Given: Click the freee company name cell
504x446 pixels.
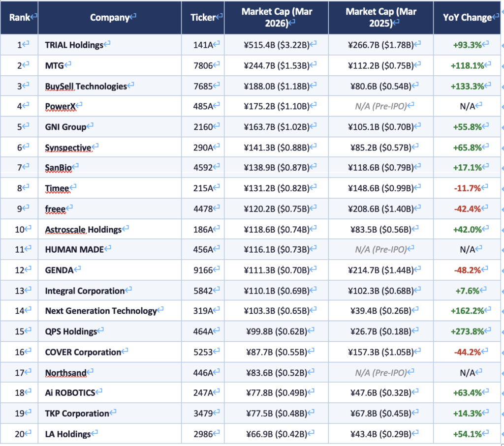Looking at the screenshot, I should [x=55, y=209].
